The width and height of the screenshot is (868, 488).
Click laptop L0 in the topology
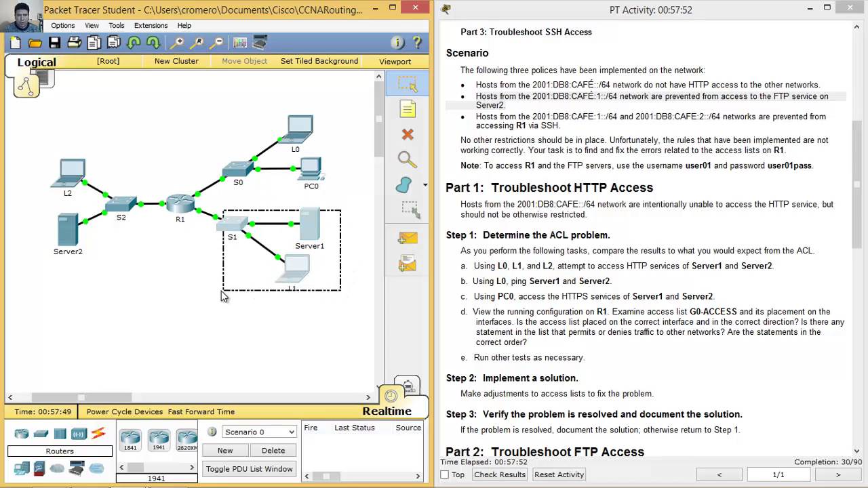[297, 129]
